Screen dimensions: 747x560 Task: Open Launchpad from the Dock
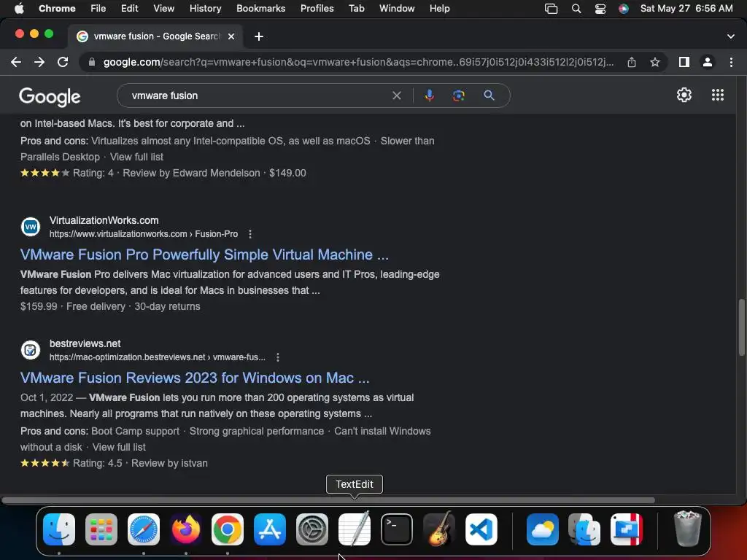(101, 529)
